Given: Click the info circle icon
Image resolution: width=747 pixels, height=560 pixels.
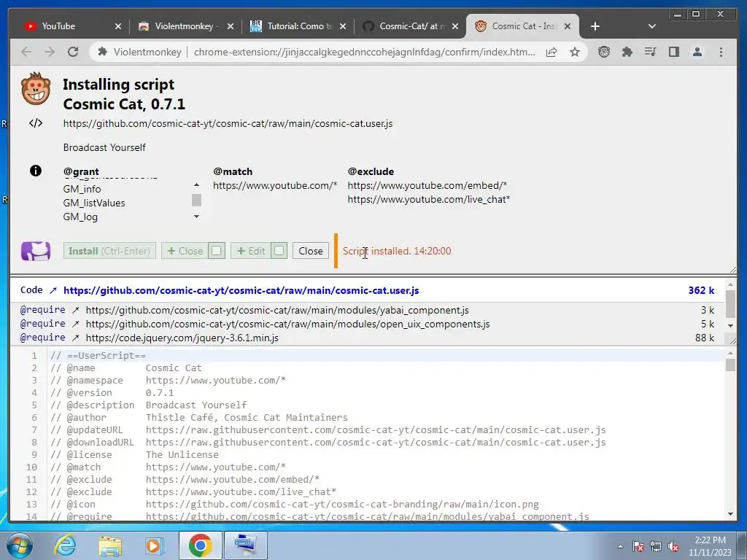Looking at the screenshot, I should 36,171.
